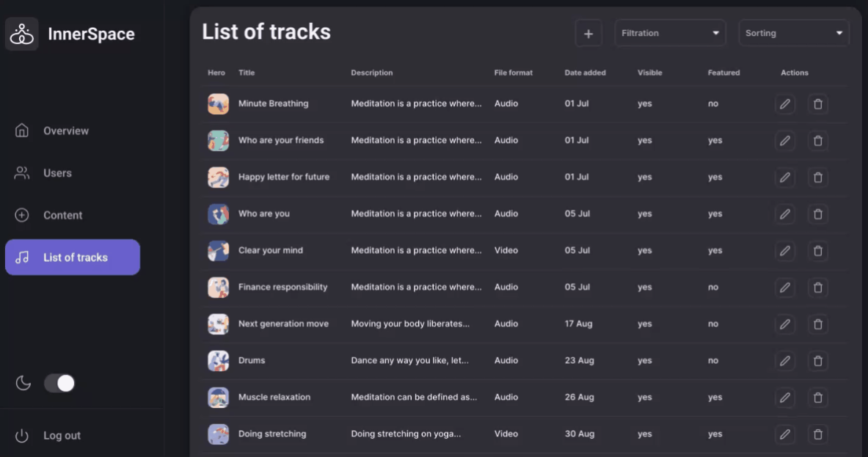
Task: Expand the Sorting dropdown
Action: point(793,33)
